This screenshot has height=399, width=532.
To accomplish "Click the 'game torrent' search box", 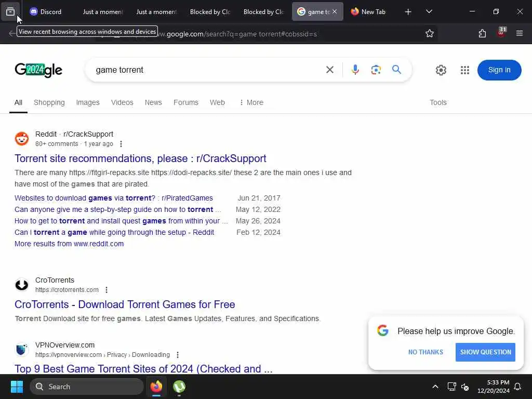I will (x=207, y=70).
